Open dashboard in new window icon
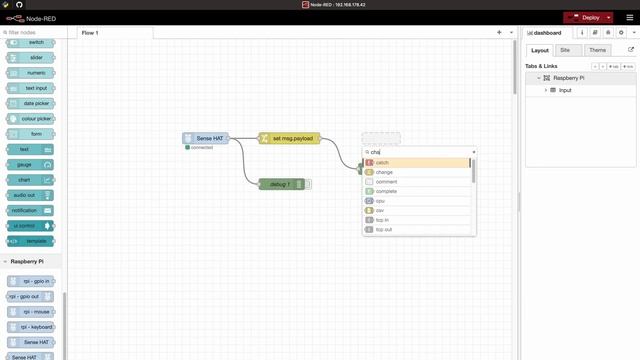640x360 pixels. click(631, 50)
